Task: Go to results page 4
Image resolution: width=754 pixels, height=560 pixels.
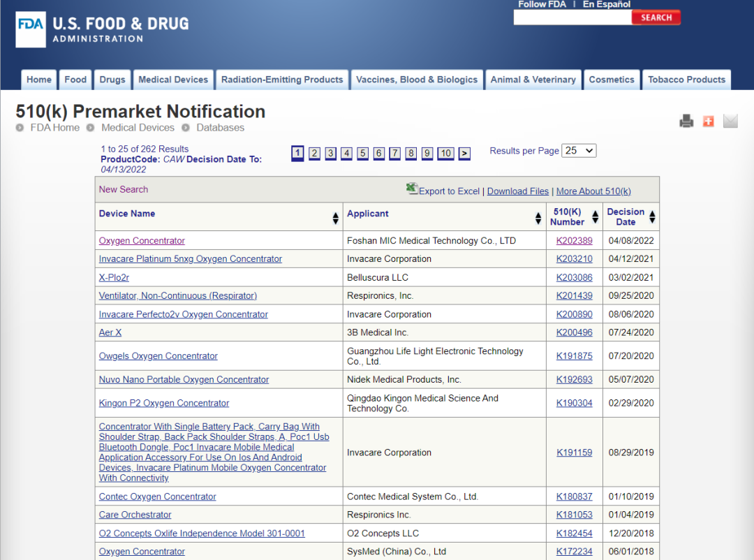Action: 346,154
